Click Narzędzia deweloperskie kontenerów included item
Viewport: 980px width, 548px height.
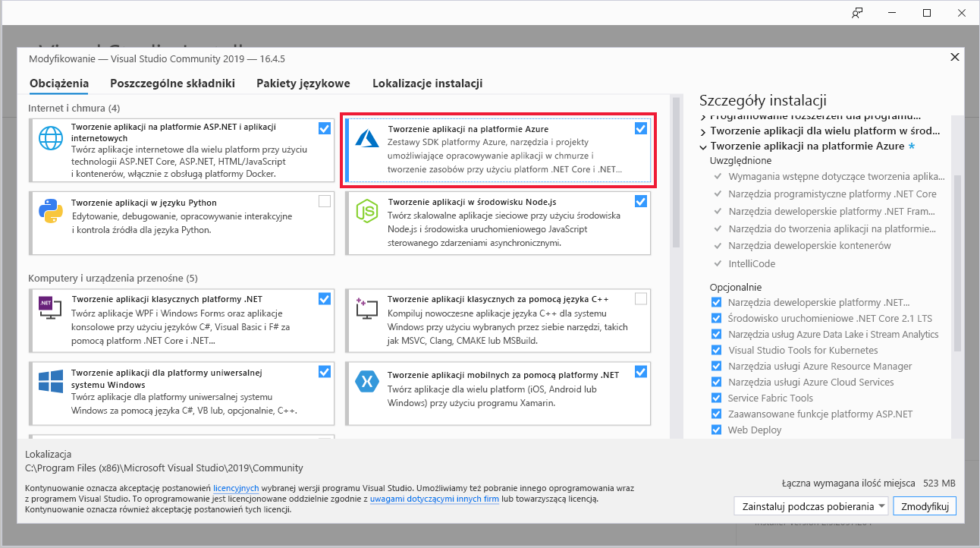[809, 245]
